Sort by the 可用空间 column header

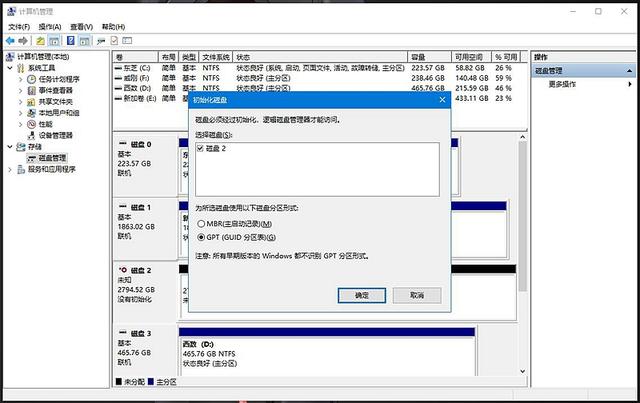click(471, 57)
